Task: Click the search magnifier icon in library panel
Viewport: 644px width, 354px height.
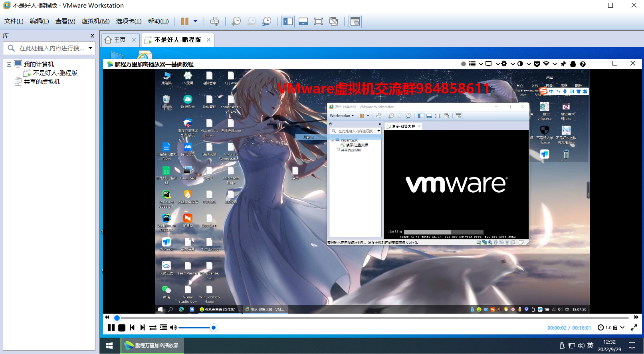Action: point(11,48)
